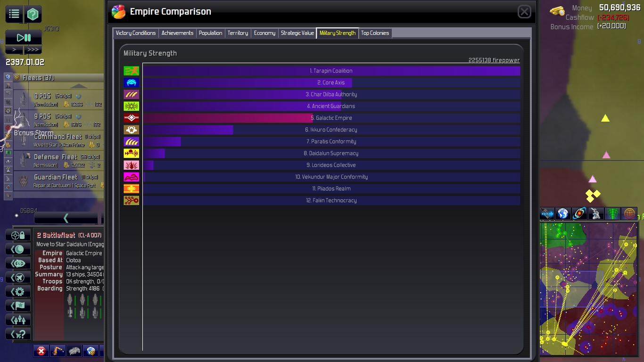644x362 pixels.
Task: Select the Command Fleet row
Action: pyautogui.click(x=58, y=140)
